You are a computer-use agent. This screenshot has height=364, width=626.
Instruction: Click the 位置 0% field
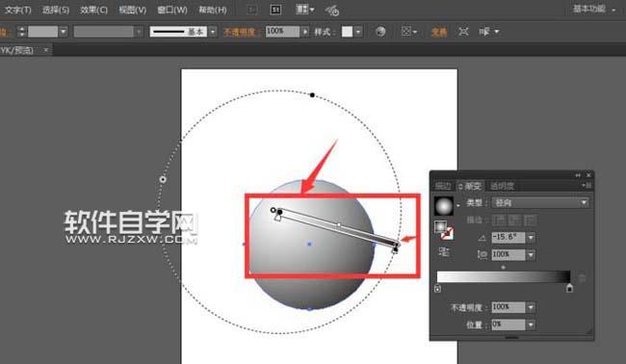509,325
